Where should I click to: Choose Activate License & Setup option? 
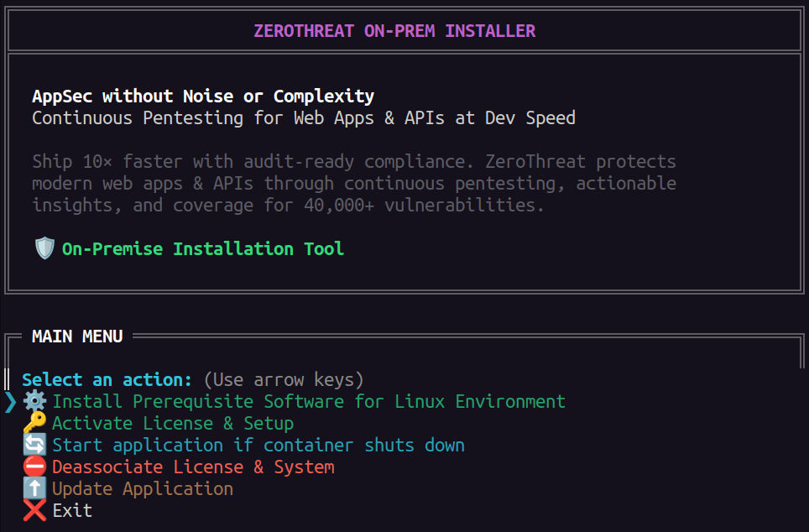173,423
